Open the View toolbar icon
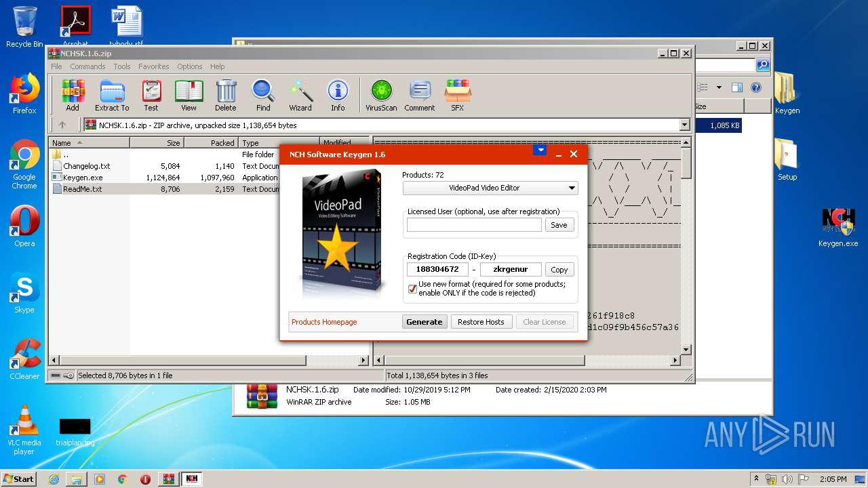Image resolution: width=868 pixels, height=488 pixels. pyautogui.click(x=189, y=95)
